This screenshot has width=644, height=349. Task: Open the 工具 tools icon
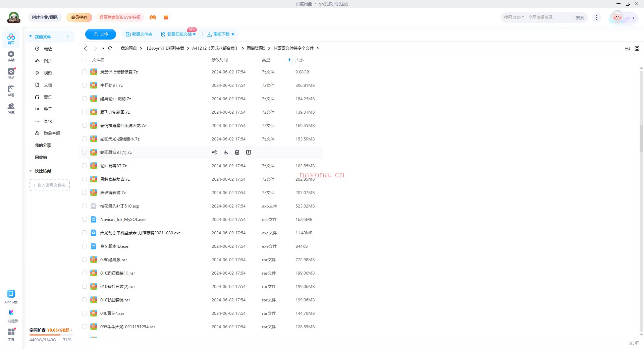point(11,334)
